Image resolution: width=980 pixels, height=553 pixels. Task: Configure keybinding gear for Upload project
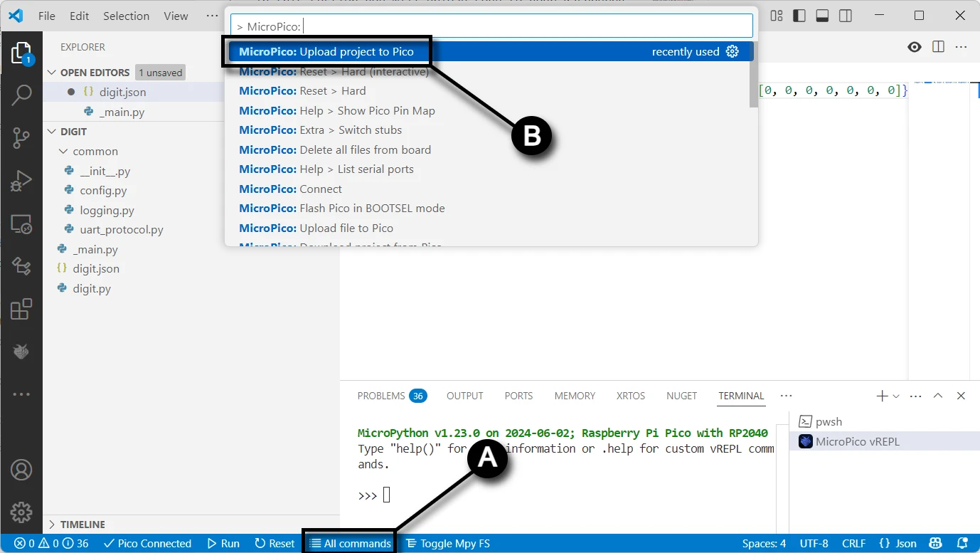click(733, 51)
